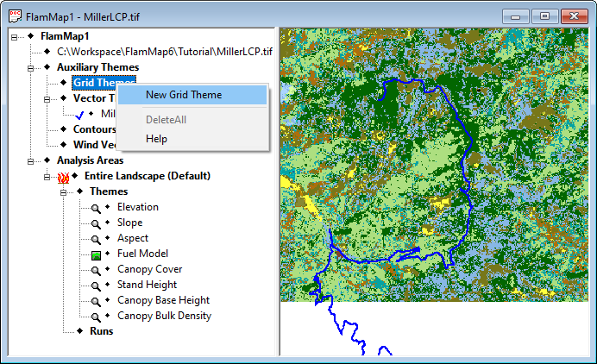Minimize the FlamMap1 window
Screen dimensions: 597x364
pyautogui.click(x=516, y=16)
